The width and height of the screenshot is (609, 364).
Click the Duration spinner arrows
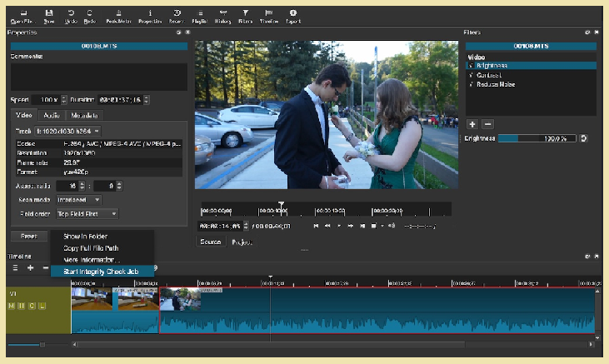pyautogui.click(x=147, y=100)
